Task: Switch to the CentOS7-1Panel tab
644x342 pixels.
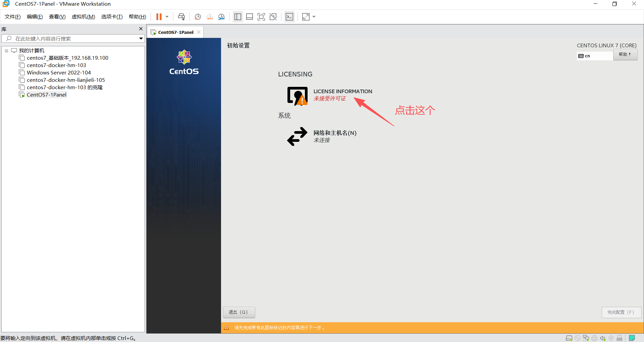Action: pos(176,32)
